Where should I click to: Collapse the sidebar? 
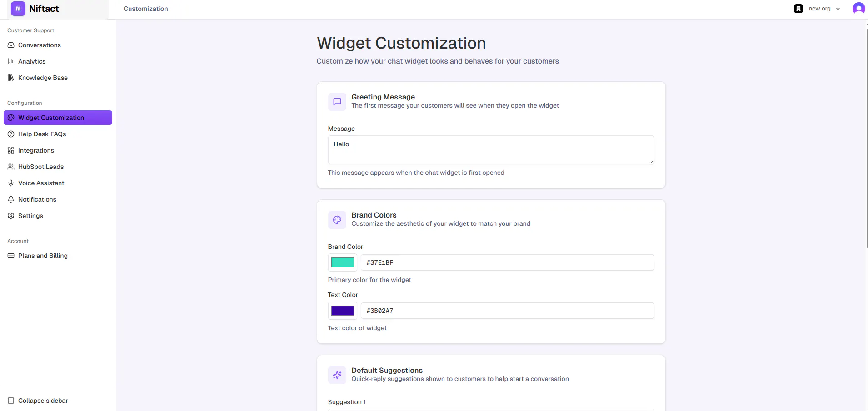click(58, 401)
